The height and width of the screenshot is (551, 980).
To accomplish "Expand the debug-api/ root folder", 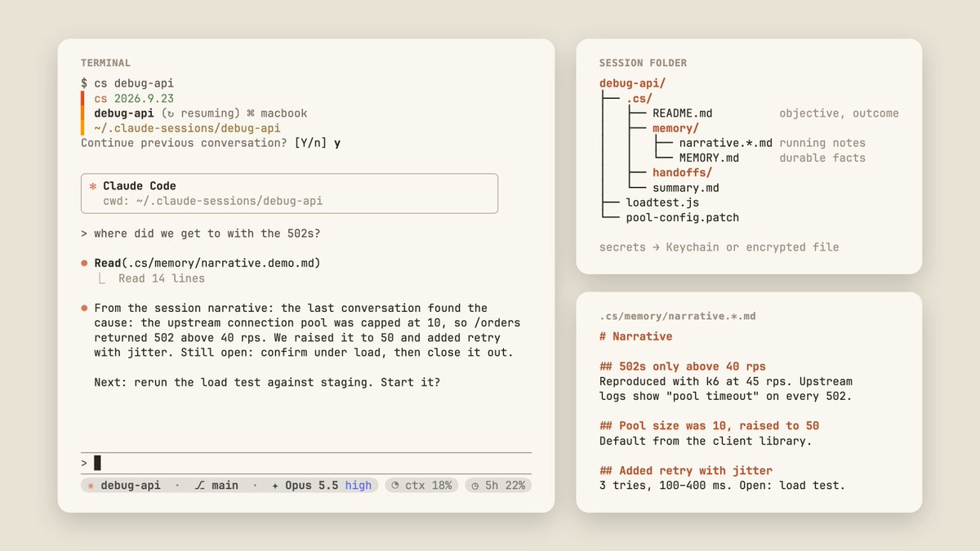I will (632, 83).
